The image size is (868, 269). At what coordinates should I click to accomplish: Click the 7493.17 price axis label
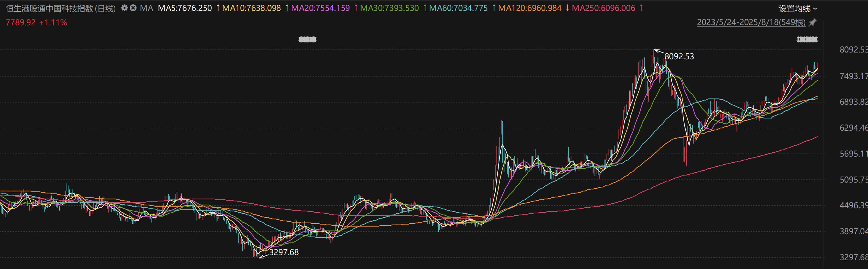click(x=854, y=76)
